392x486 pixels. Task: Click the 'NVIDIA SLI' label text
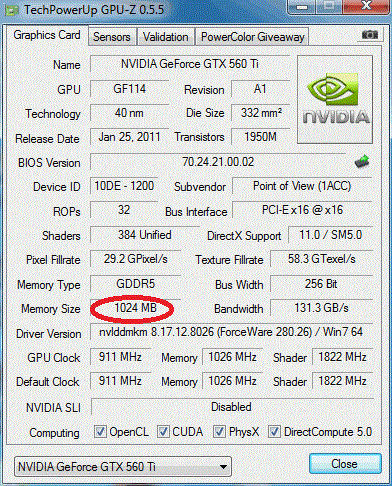coord(53,408)
